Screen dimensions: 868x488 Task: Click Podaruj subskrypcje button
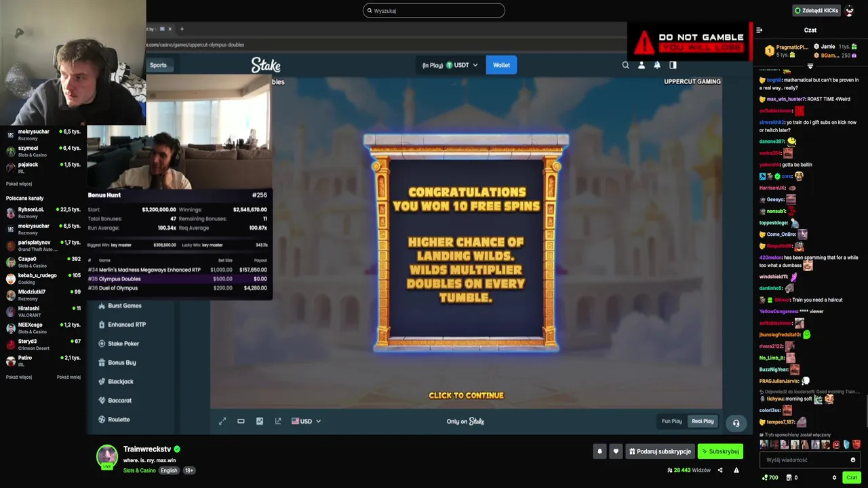pos(660,451)
